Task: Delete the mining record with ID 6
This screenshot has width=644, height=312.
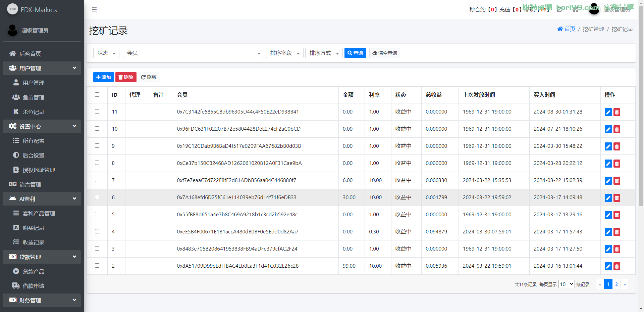Action: (x=617, y=198)
